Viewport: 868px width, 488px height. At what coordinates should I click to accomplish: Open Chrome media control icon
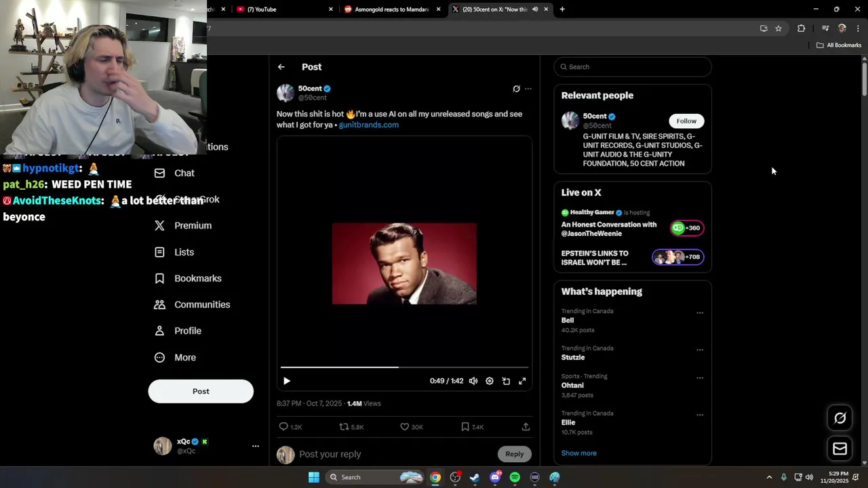coord(825,28)
